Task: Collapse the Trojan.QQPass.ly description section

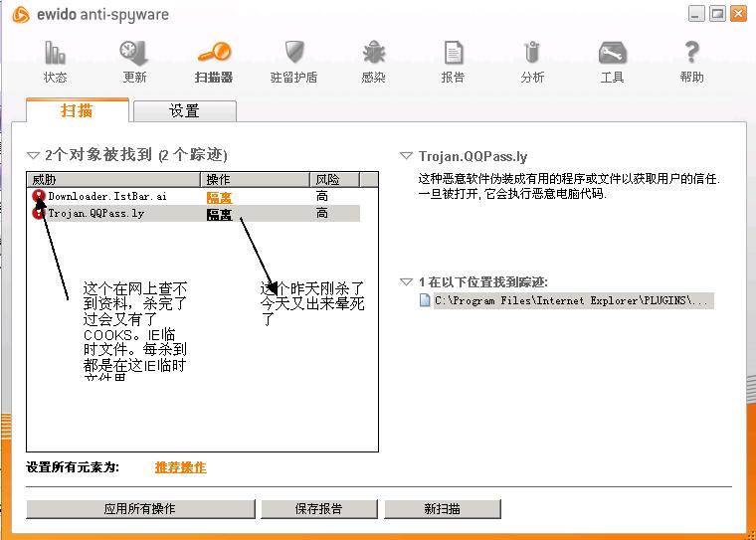Action: coord(406,156)
